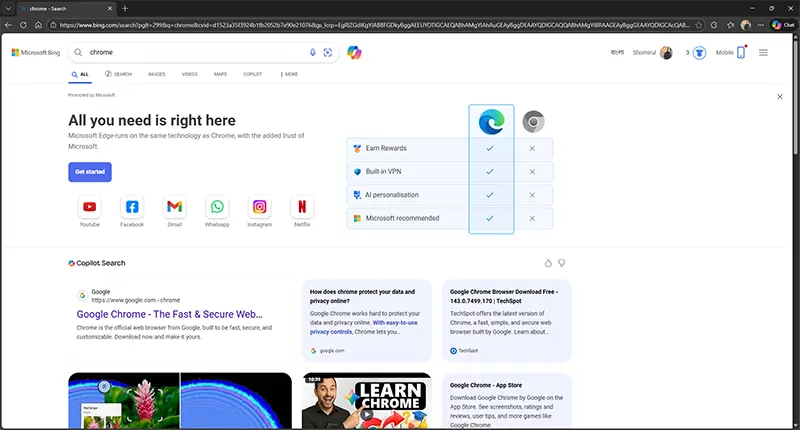This screenshot has width=800, height=430.
Task: Click the grey Chrome logo in the comparison table
Action: [x=533, y=122]
